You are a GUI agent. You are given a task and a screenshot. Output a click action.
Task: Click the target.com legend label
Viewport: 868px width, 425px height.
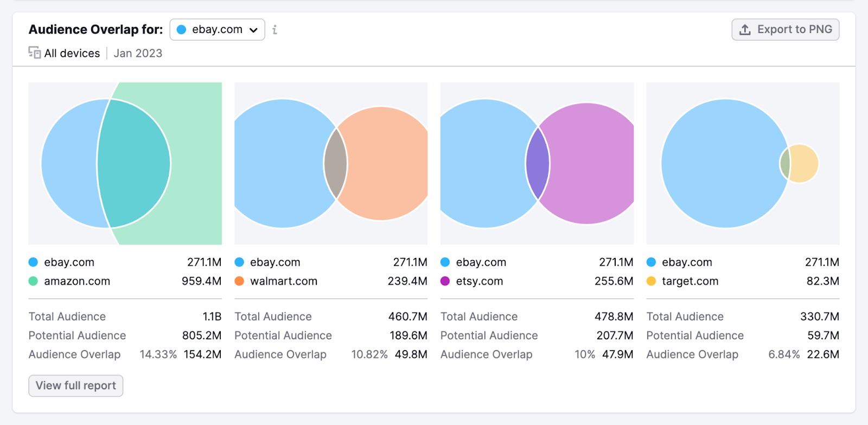click(x=690, y=281)
